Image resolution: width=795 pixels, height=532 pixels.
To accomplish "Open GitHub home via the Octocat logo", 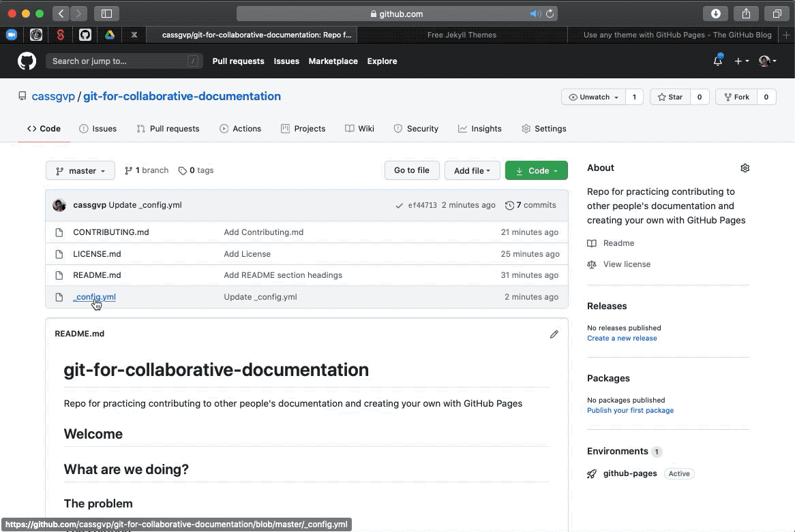I will click(x=26, y=61).
